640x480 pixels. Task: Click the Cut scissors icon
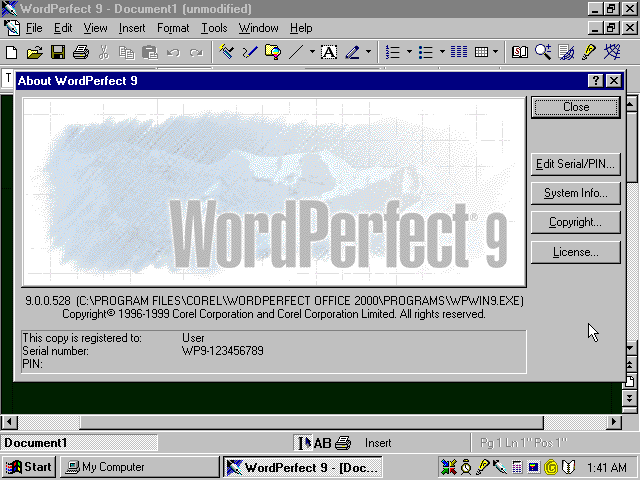click(104, 52)
